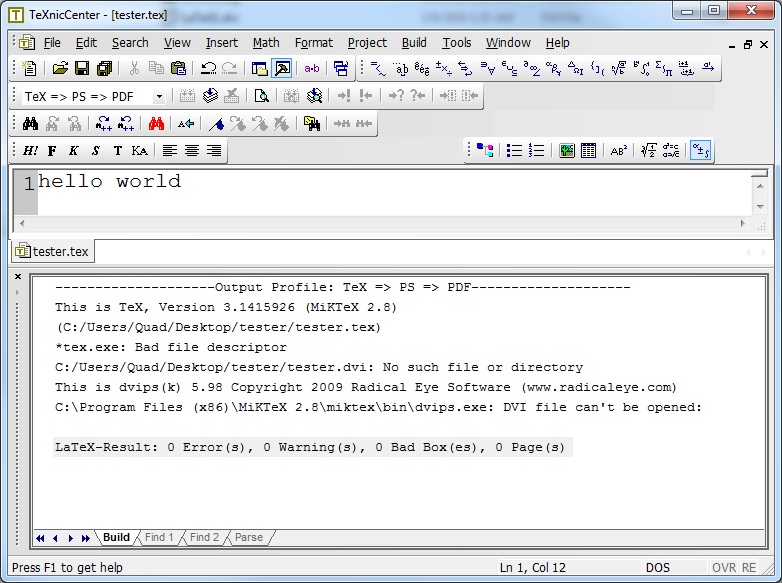
Task: Insert bulleted list
Action: pos(514,150)
